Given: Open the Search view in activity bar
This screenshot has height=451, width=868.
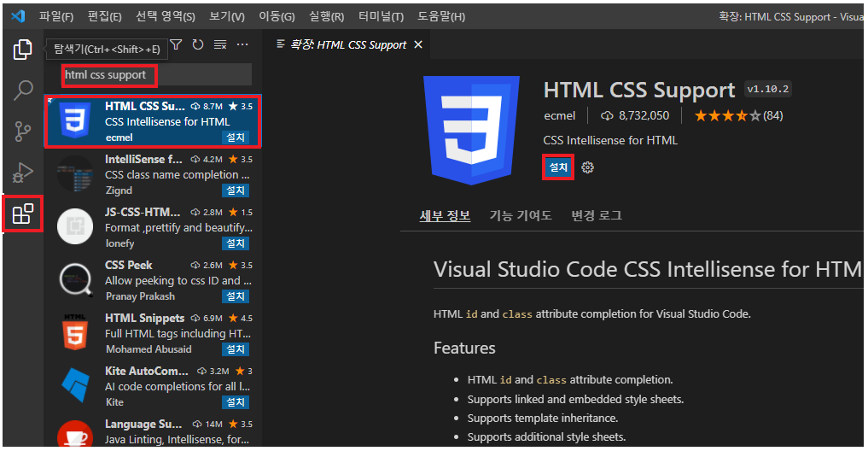Looking at the screenshot, I should (23, 91).
